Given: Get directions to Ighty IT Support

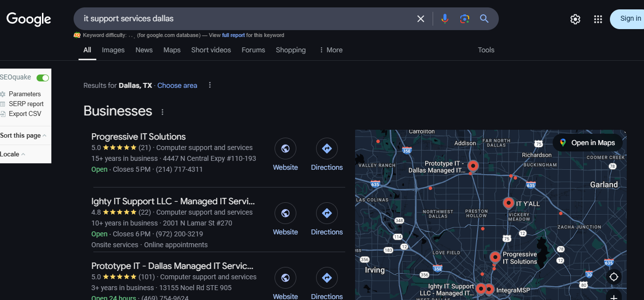Looking at the screenshot, I should coord(327,213).
